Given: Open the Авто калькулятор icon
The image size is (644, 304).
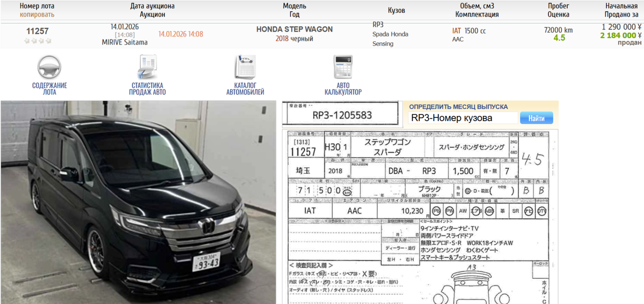Looking at the screenshot, I should click(343, 67).
